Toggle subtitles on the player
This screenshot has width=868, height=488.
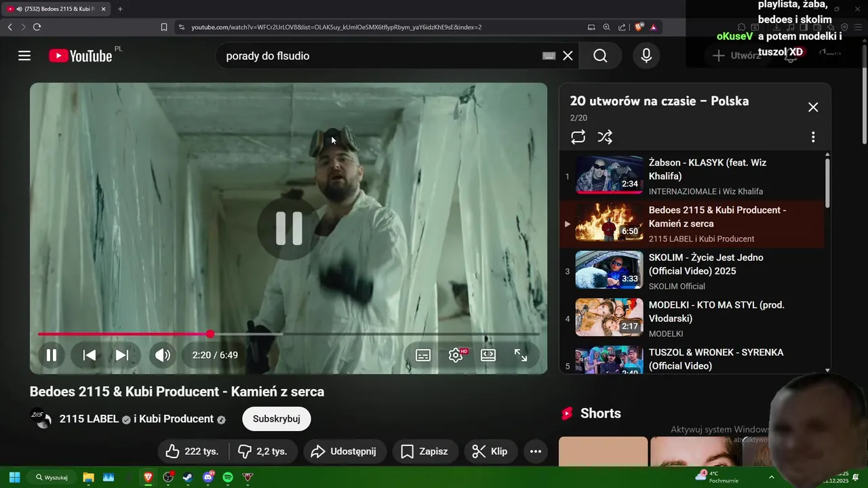click(x=423, y=355)
